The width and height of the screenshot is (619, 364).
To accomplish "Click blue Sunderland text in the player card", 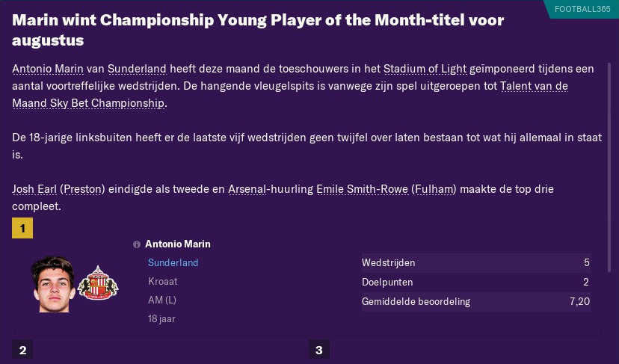I will click(x=173, y=263).
